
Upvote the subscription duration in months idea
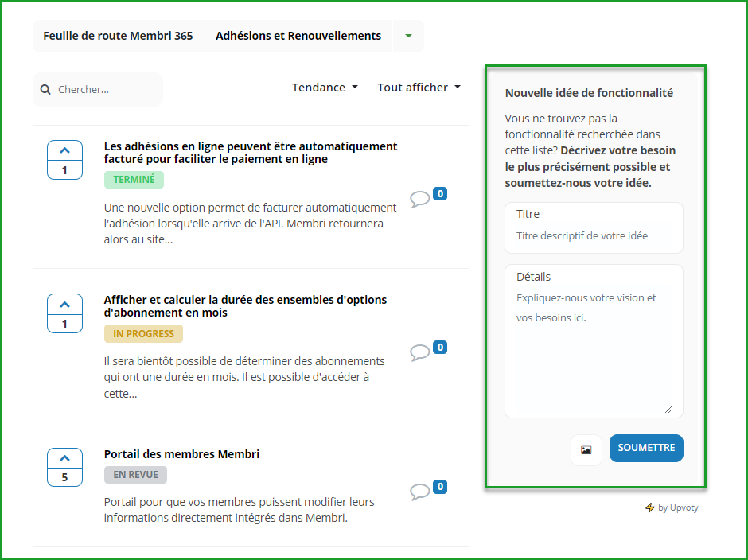coord(64,305)
